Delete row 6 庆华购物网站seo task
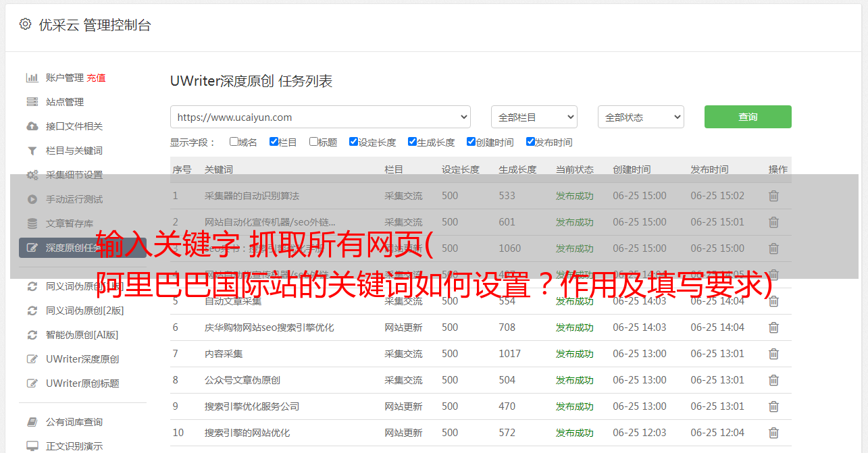Screen dimensions: 868x453 (x=773, y=327)
